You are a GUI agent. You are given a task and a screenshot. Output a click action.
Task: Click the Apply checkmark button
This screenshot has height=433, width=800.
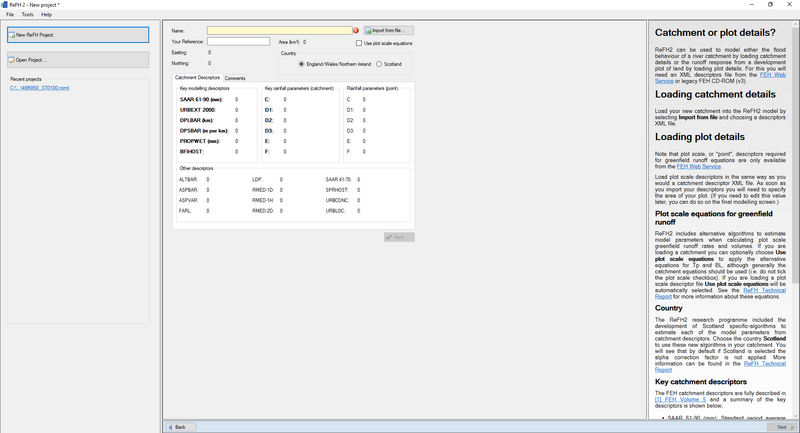tap(398, 237)
